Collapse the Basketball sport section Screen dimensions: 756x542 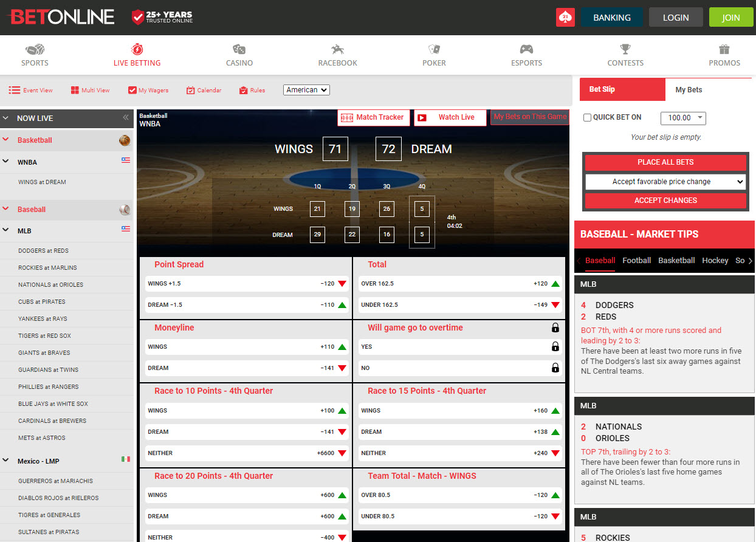(x=5, y=140)
